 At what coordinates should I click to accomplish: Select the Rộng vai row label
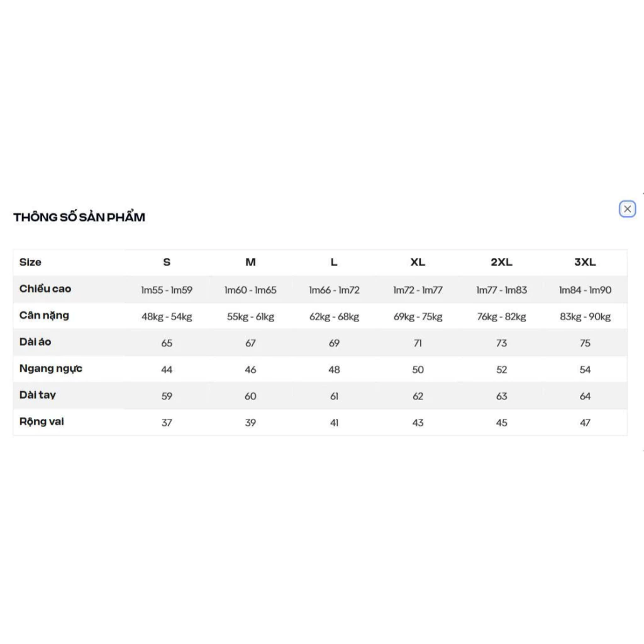coord(42,421)
